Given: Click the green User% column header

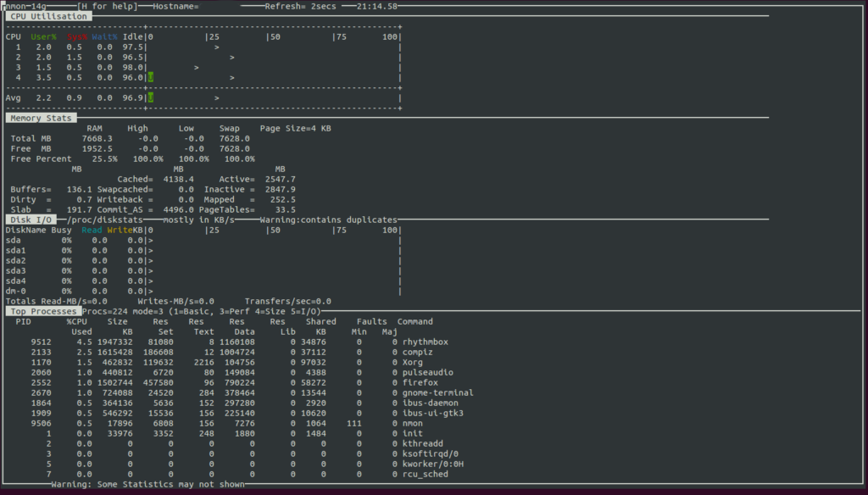Looking at the screenshot, I should tap(44, 36).
